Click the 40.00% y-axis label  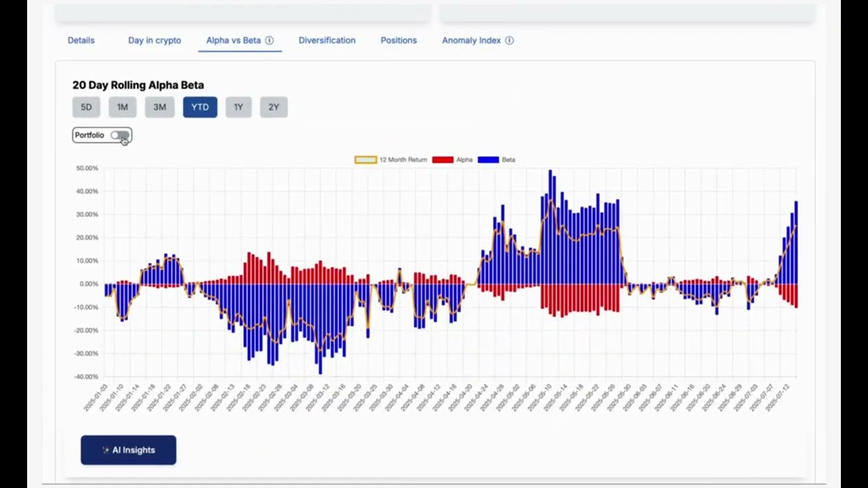pyautogui.click(x=87, y=191)
